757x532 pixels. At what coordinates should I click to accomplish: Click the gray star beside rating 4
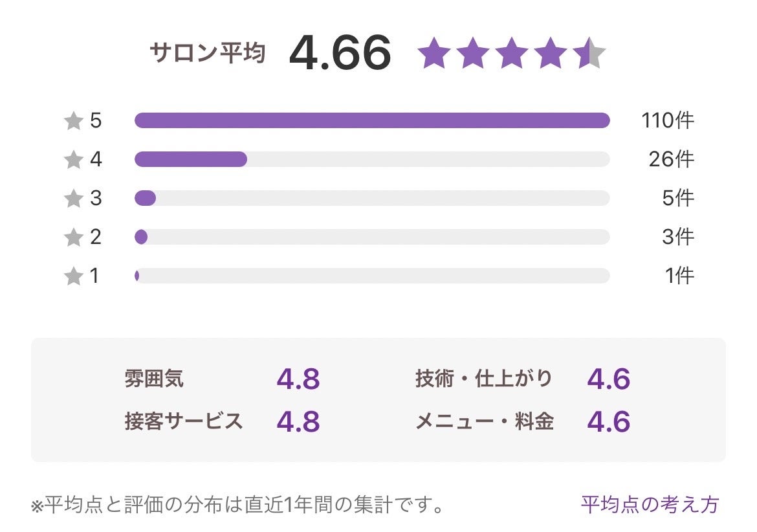pos(74,160)
